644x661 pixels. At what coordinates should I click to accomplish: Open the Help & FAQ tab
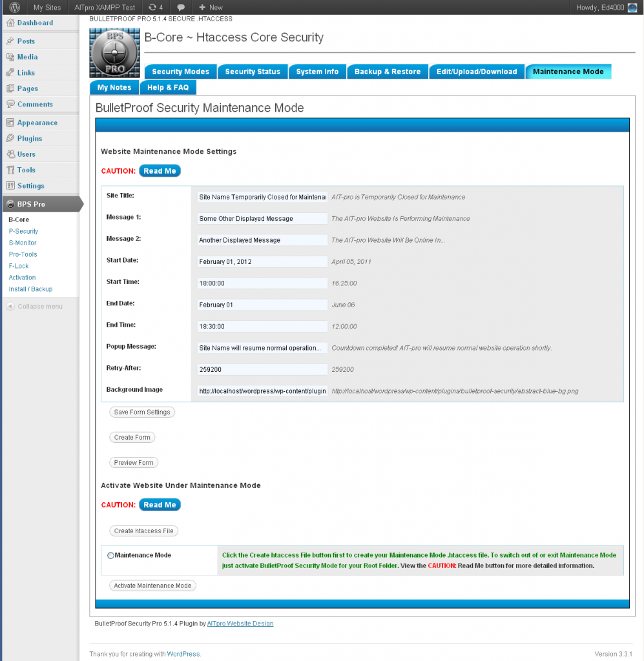point(168,87)
